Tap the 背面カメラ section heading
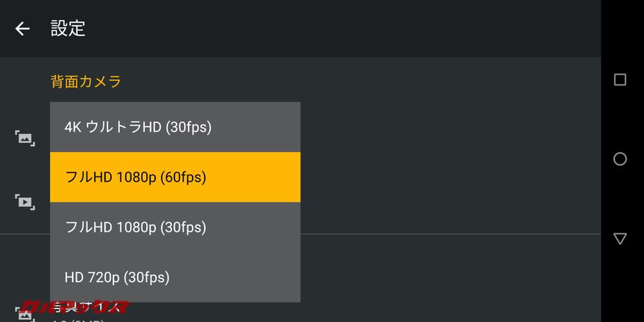 (x=86, y=81)
